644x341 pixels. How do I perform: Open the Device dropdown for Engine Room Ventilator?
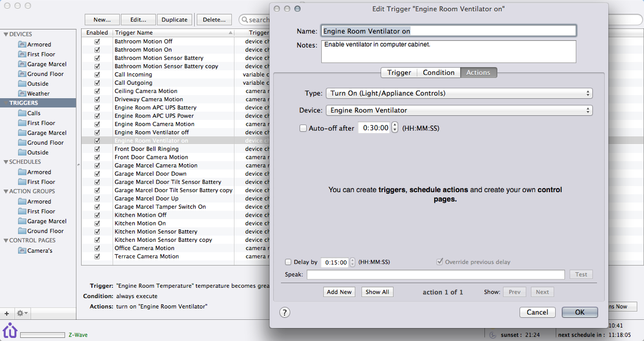point(459,110)
